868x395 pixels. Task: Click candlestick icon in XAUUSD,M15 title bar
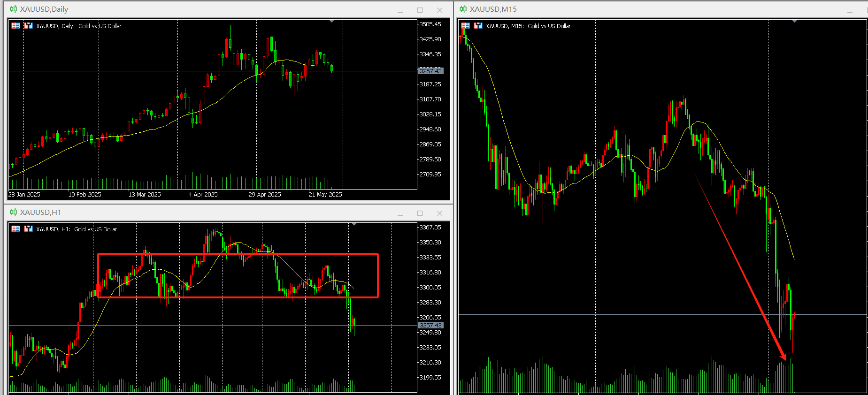point(463,9)
